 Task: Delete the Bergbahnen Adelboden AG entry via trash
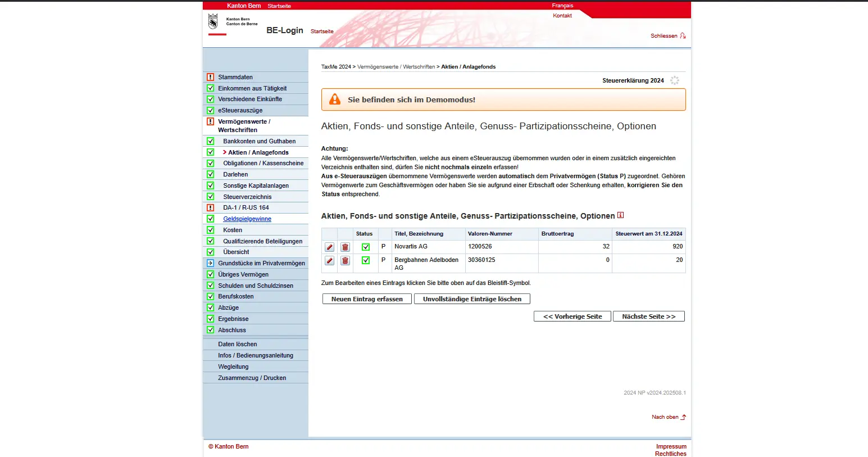(x=345, y=261)
